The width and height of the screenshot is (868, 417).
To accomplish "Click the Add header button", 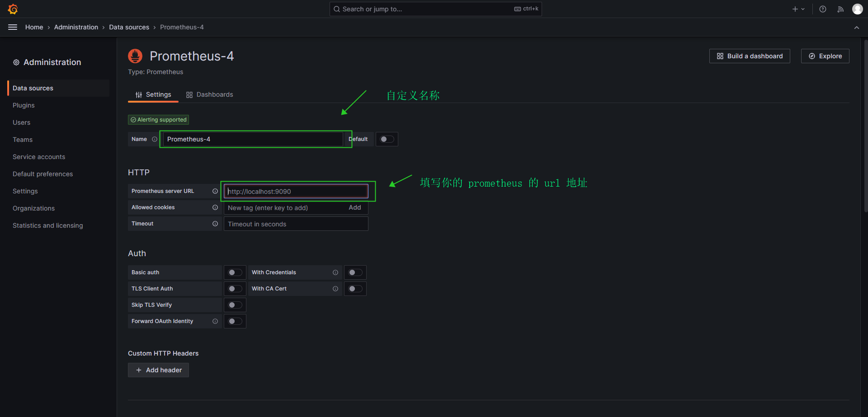I will [x=158, y=370].
